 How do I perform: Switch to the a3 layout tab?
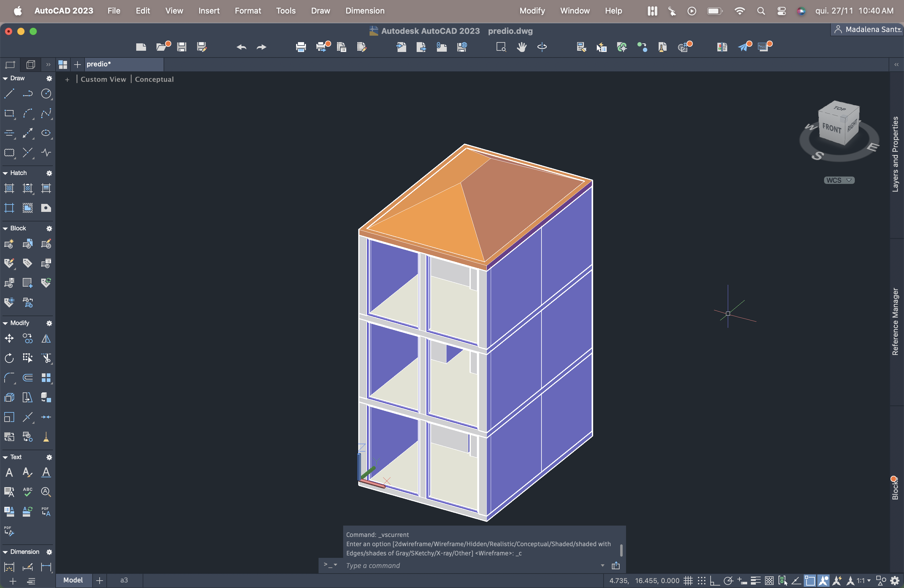click(124, 580)
